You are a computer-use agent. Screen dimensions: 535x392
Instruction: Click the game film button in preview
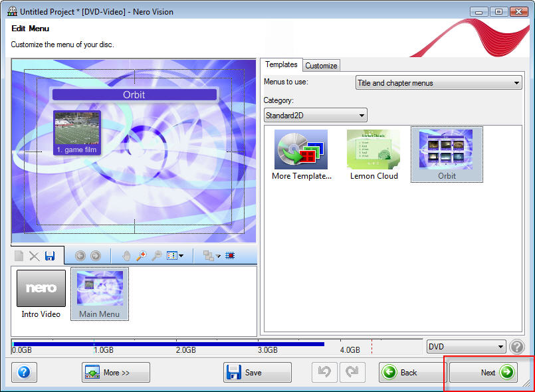pos(77,133)
